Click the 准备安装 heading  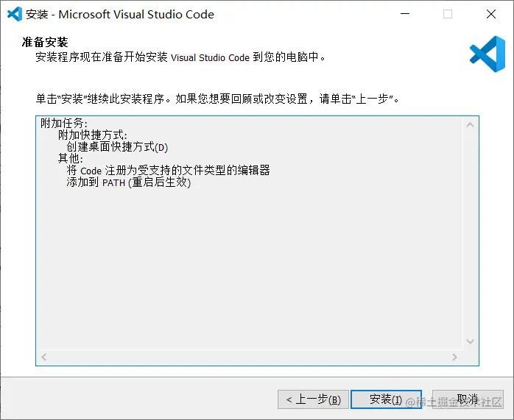[45, 42]
